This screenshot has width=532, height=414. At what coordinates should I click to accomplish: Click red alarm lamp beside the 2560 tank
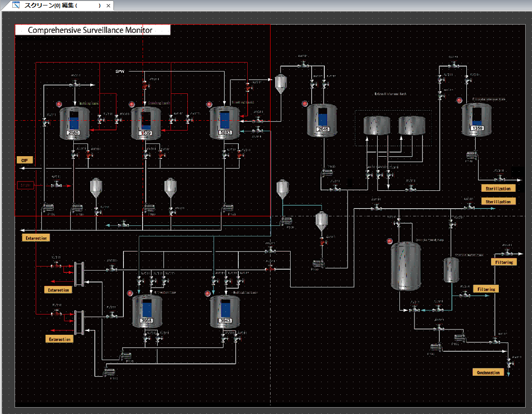(58, 104)
